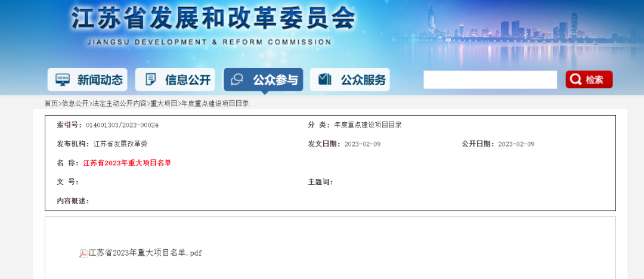This screenshot has height=279, width=644.
Task: Open 法定主动公开内容 in the breadcrumb
Action: tap(119, 103)
